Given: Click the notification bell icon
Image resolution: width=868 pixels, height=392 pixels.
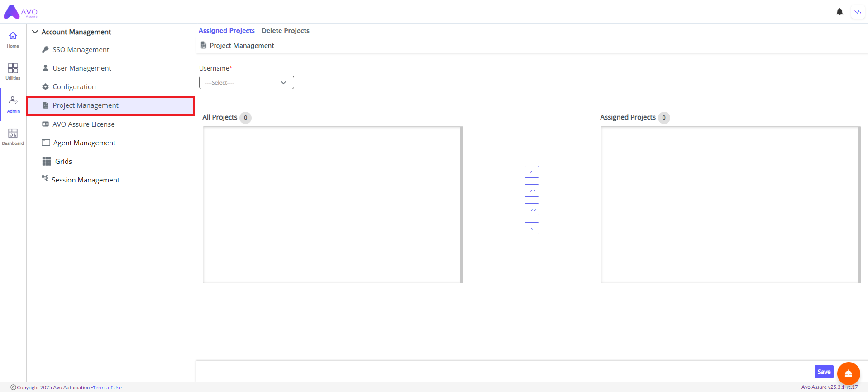Looking at the screenshot, I should click(839, 12).
